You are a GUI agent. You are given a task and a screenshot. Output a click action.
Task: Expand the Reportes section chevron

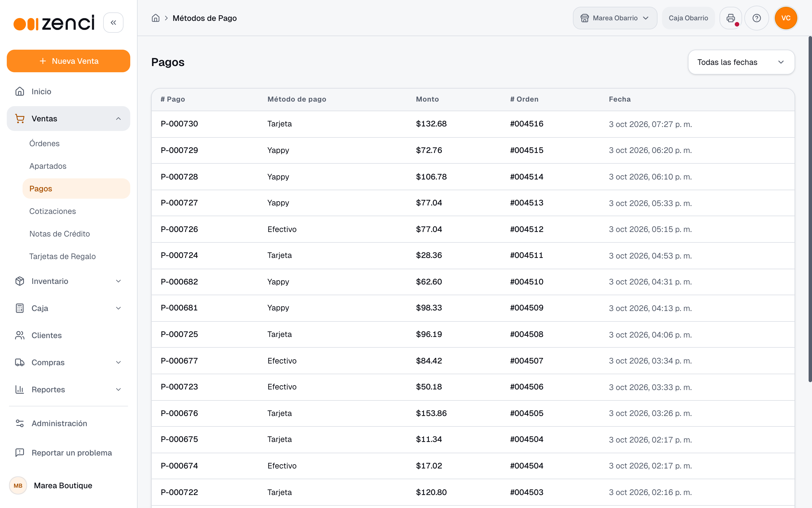(118, 389)
